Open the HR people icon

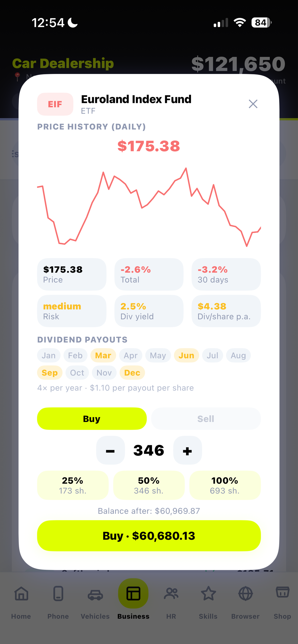171,593
